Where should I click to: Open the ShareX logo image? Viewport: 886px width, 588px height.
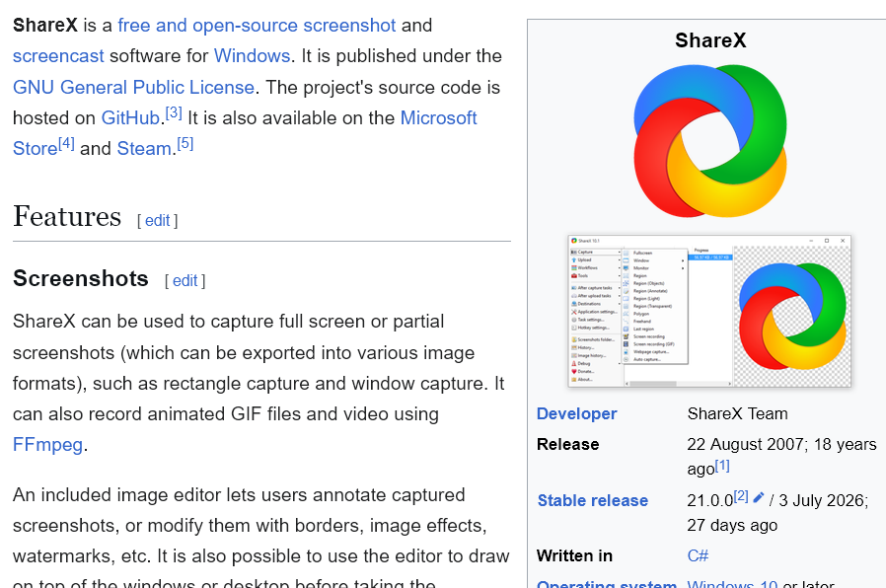pyautogui.click(x=710, y=141)
